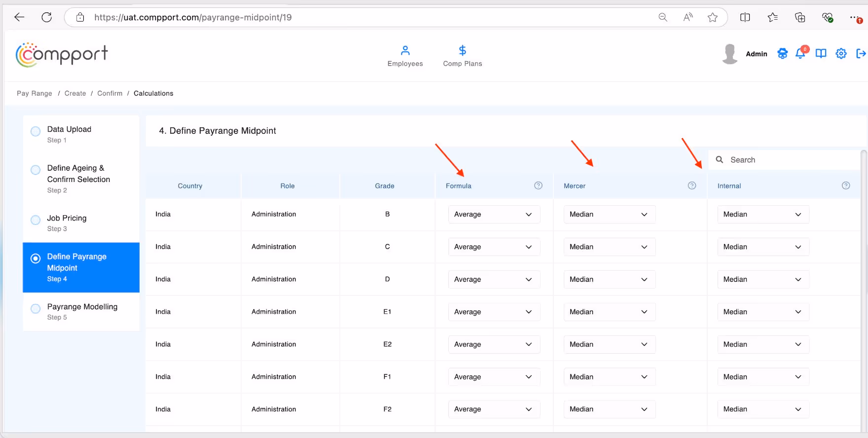Click the help icon in Formula column header
The width and height of the screenshot is (868, 438).
click(538, 185)
